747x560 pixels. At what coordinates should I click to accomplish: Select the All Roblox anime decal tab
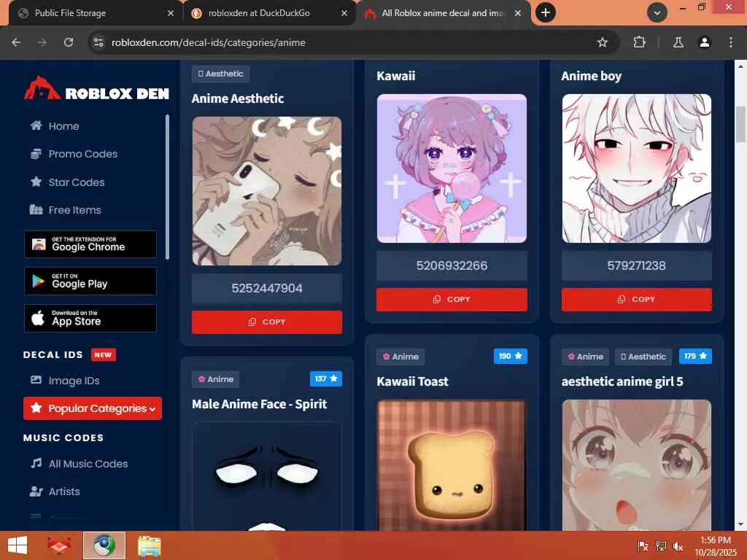pos(443,13)
